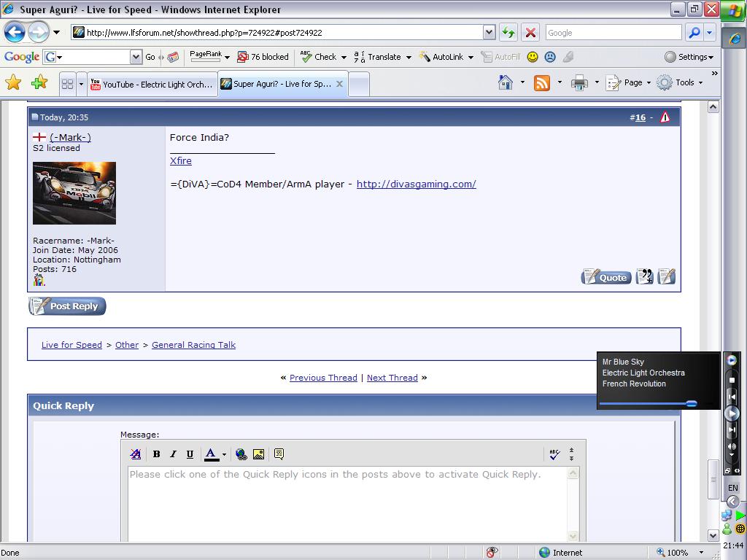
Task: Click the RSS feeds orange icon
Action: coord(542,83)
